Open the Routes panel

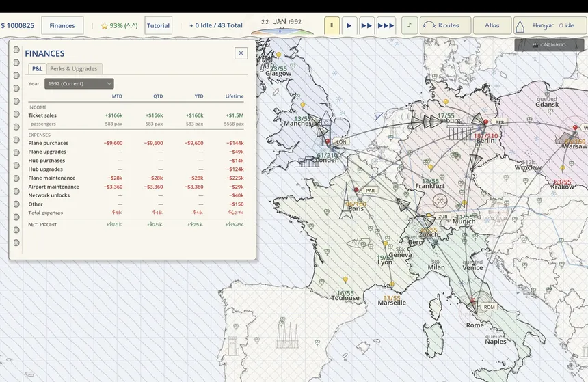click(x=445, y=25)
